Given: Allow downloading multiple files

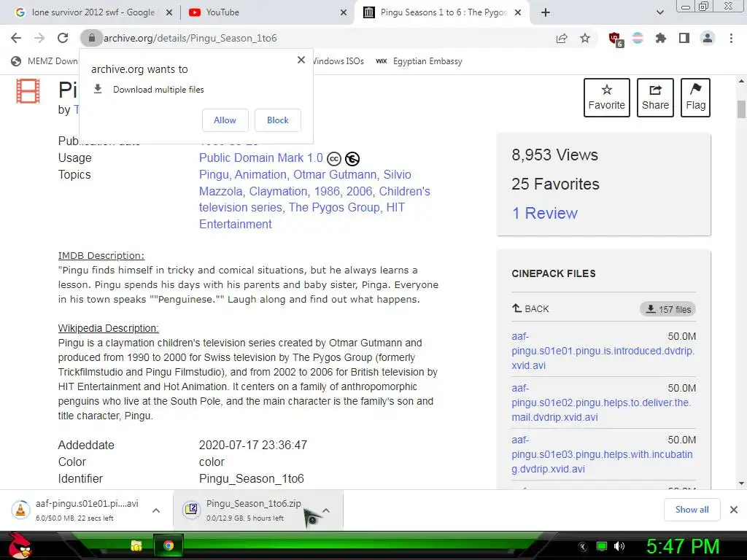Looking at the screenshot, I should pos(225,120).
